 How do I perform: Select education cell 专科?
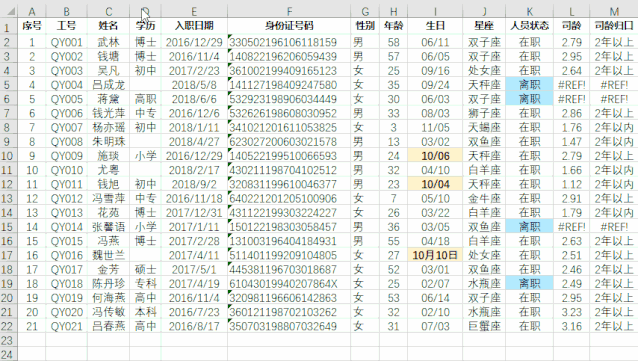point(145,284)
